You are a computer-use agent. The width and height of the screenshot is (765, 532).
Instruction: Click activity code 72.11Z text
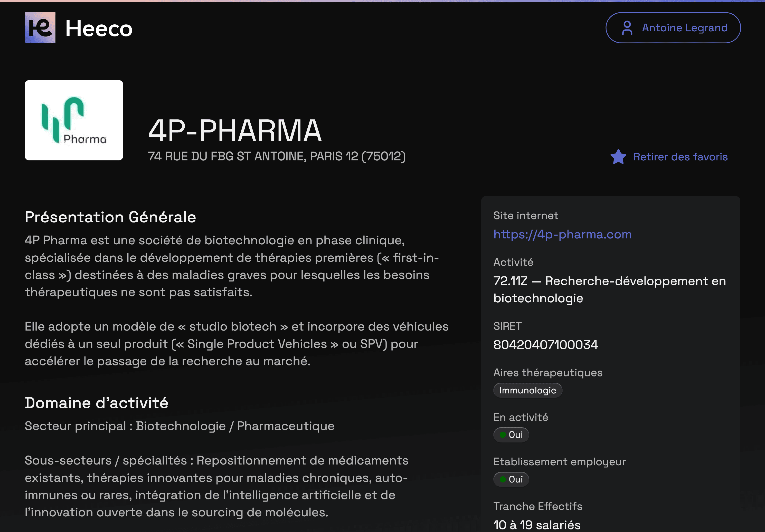pos(511,281)
